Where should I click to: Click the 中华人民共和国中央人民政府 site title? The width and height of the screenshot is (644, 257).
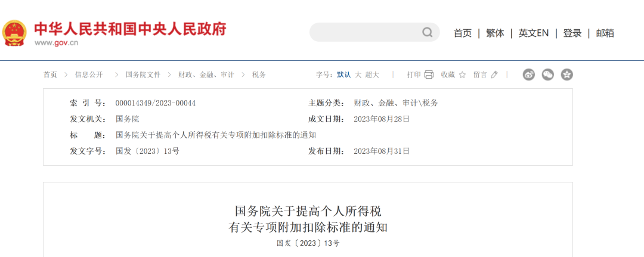click(130, 29)
